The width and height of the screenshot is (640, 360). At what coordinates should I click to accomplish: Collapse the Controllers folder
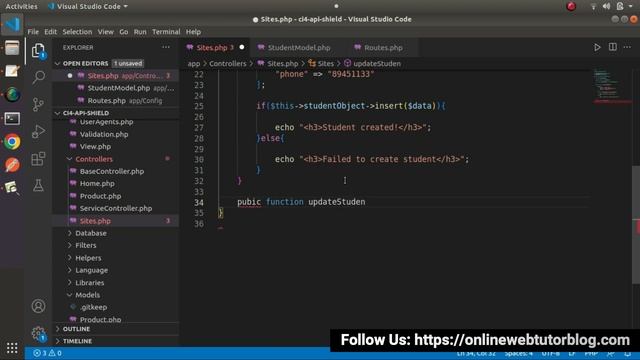[x=69, y=159]
